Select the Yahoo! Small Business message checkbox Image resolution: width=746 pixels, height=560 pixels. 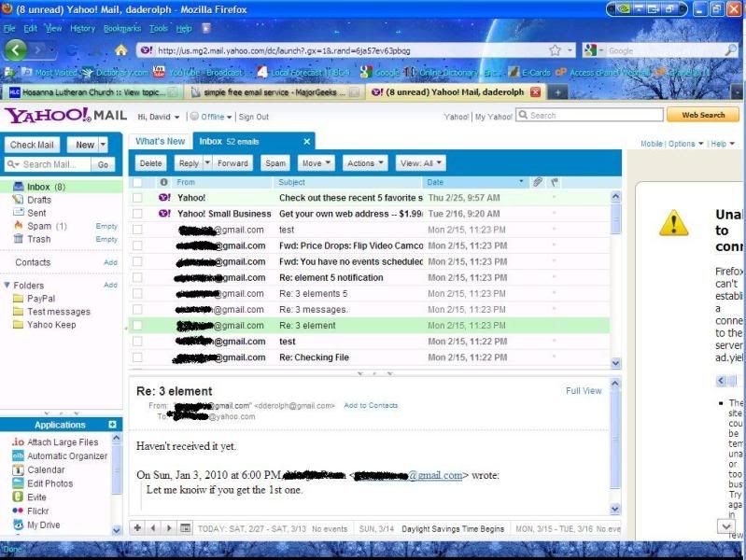[137, 214]
